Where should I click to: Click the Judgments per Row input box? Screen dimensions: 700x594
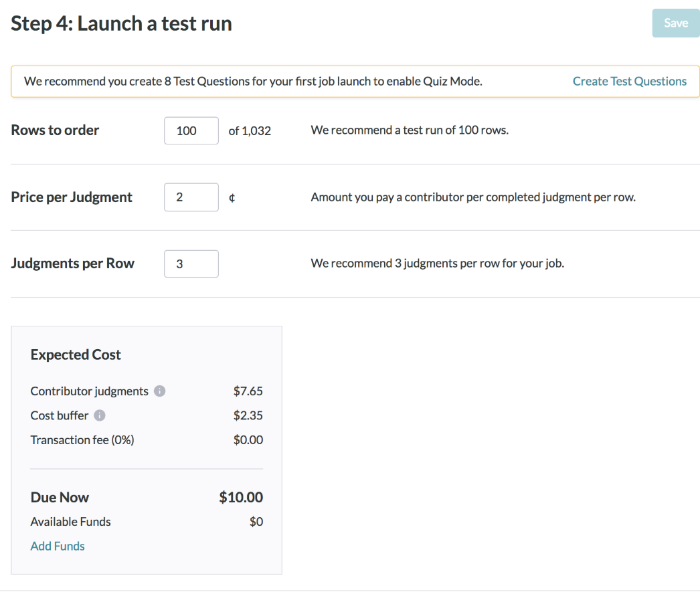click(x=191, y=264)
